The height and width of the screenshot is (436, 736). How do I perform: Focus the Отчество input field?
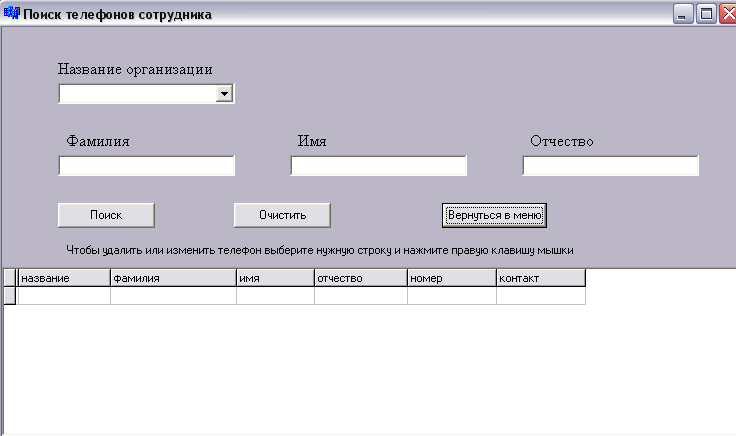click(611, 166)
